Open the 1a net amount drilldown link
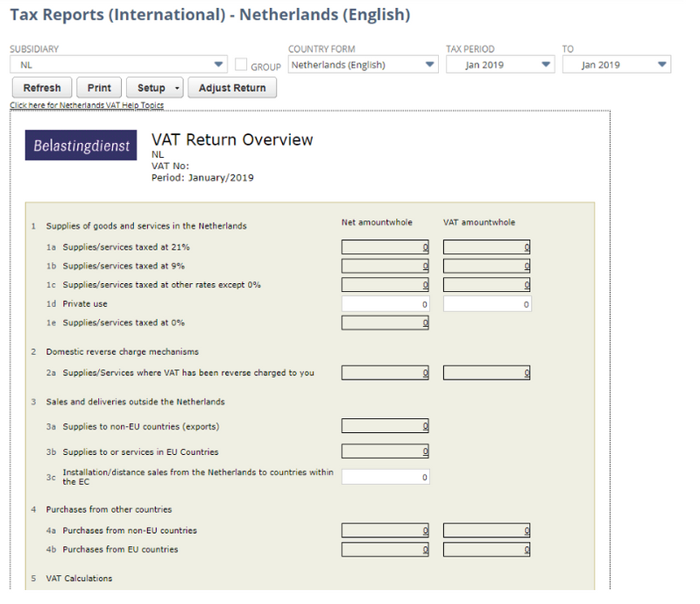 point(425,248)
